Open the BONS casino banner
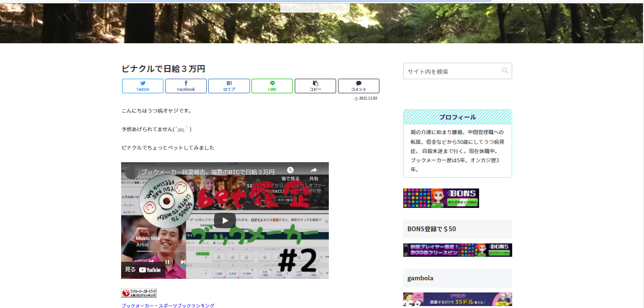644x308 pixels. (441, 198)
